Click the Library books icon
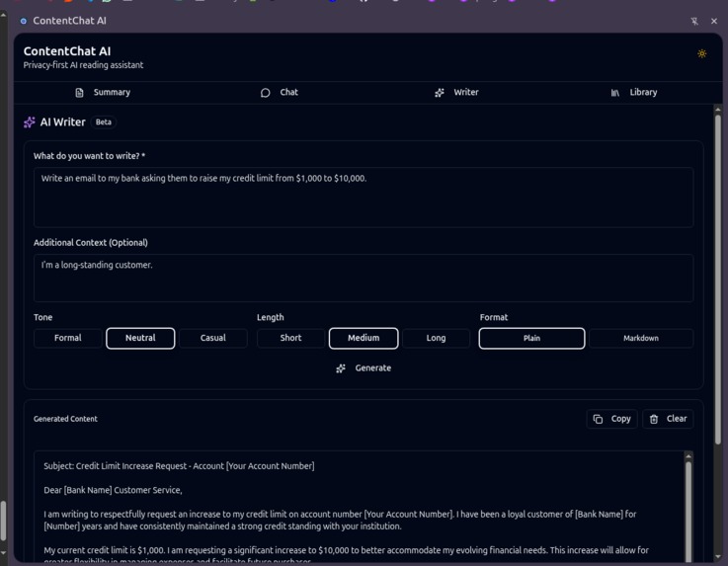Image resolution: width=728 pixels, height=566 pixels. point(614,93)
